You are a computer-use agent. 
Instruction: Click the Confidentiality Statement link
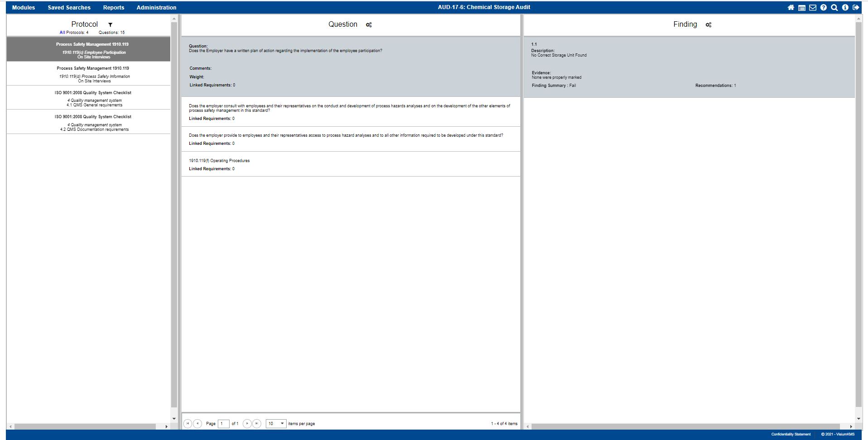(791, 435)
